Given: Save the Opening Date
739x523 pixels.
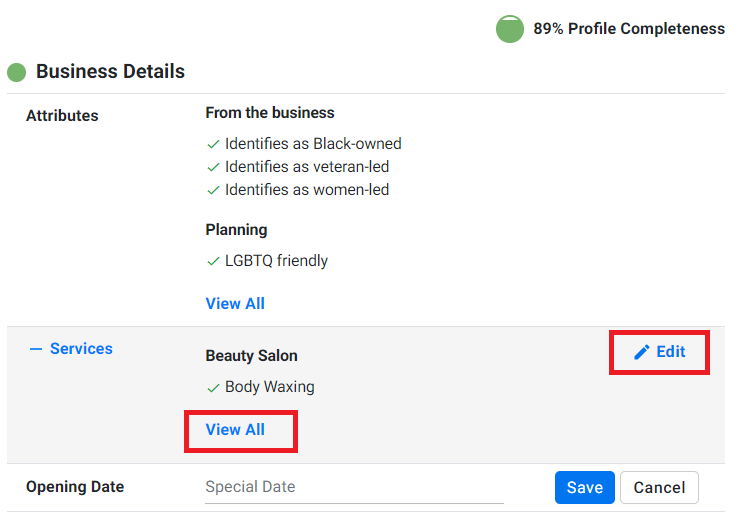Looking at the screenshot, I should point(584,488).
